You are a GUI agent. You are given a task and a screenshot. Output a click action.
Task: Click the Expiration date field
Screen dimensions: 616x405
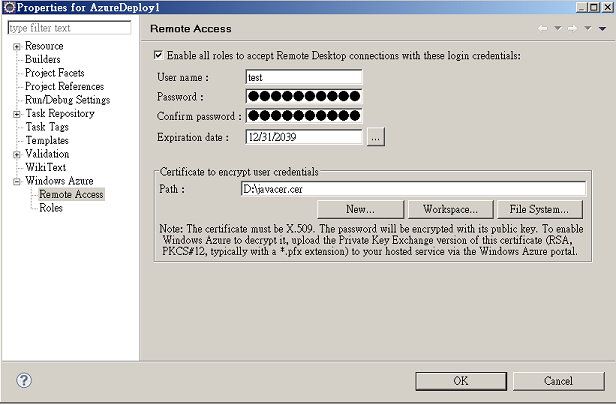[x=304, y=137]
